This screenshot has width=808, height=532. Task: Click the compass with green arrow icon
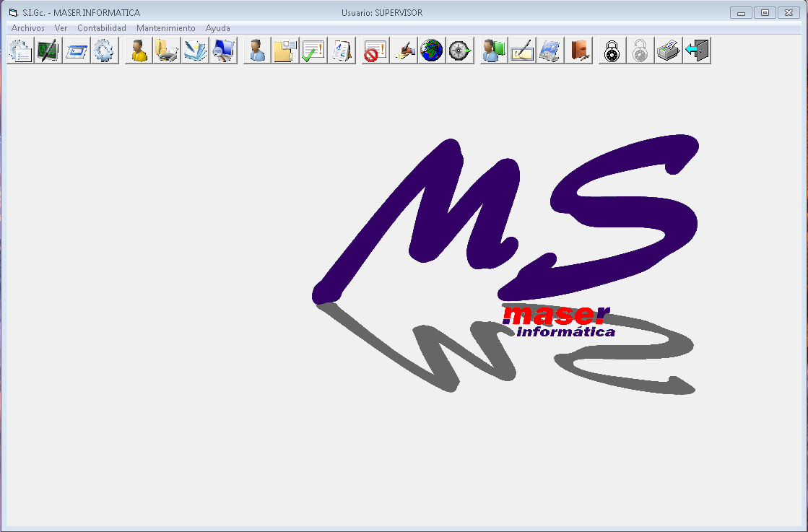tap(460, 51)
